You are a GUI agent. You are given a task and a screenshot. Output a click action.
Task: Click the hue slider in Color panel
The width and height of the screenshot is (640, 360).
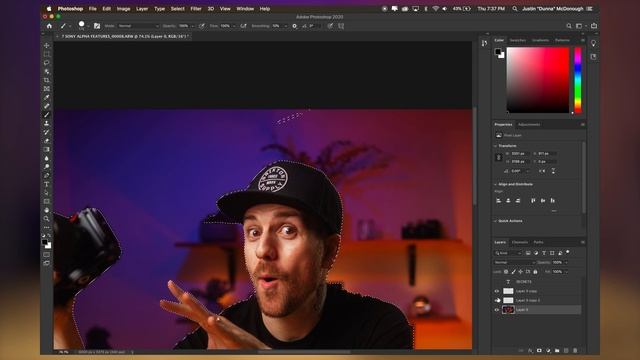[x=578, y=80]
